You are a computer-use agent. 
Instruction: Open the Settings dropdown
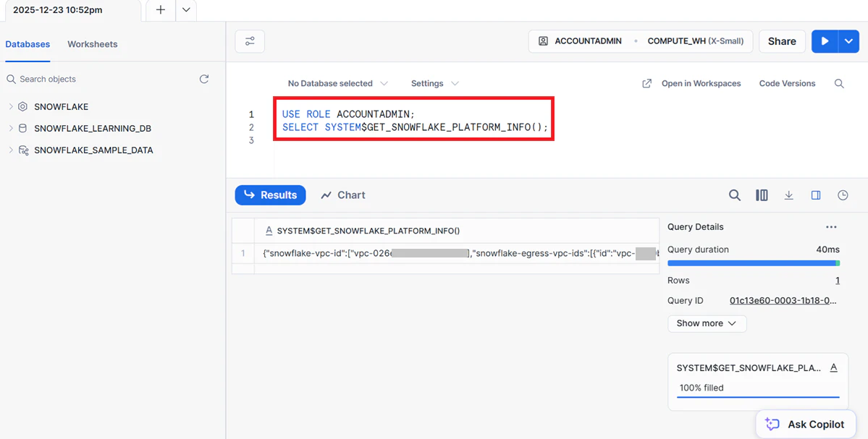click(434, 83)
